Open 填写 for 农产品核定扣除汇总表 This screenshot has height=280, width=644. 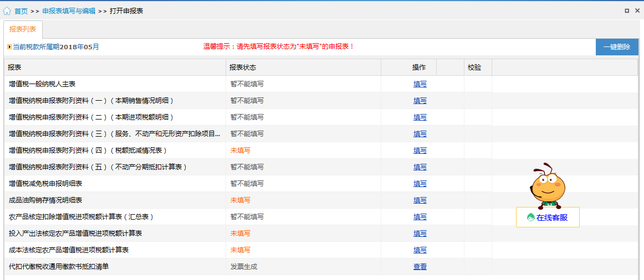pos(420,216)
